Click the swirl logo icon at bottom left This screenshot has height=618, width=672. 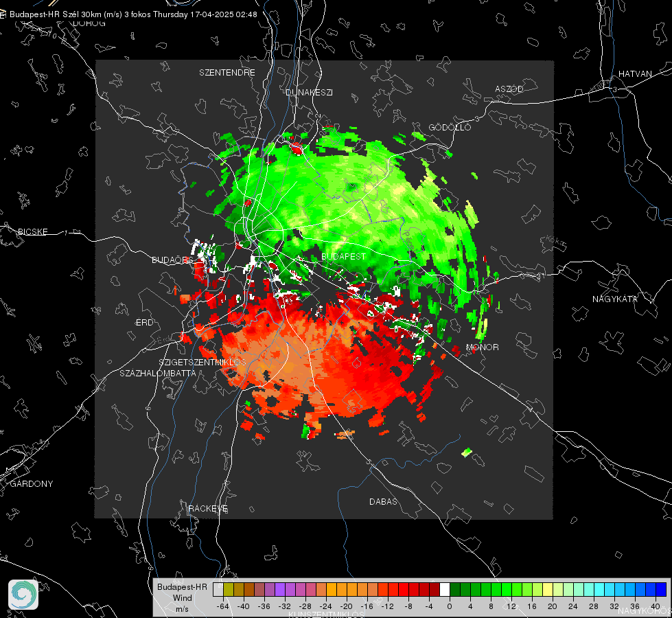tap(23, 595)
